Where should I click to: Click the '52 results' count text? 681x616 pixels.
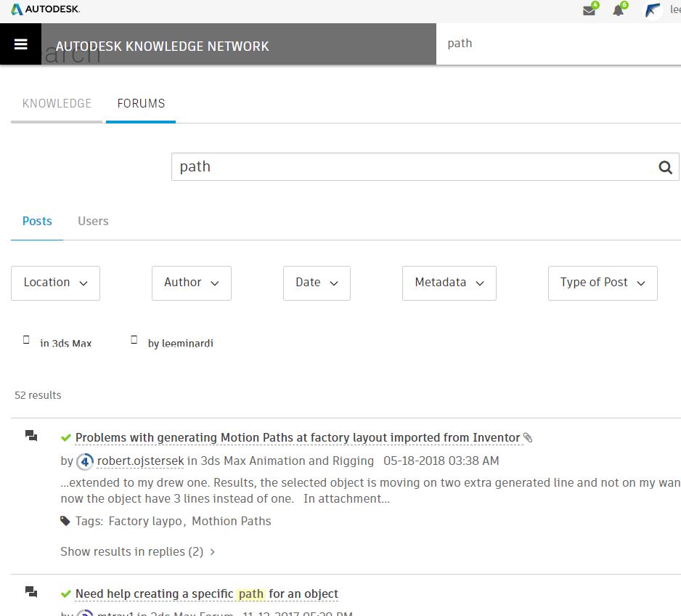(x=38, y=395)
